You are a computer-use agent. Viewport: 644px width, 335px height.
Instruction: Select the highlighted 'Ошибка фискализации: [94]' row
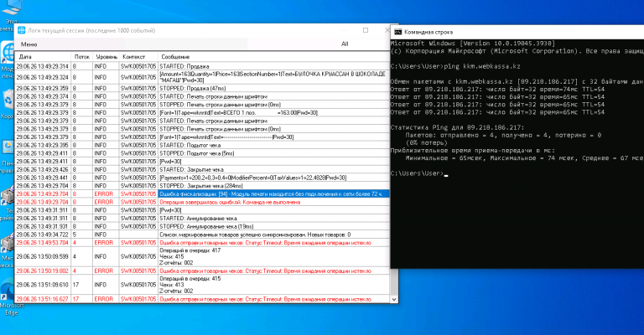click(202, 194)
